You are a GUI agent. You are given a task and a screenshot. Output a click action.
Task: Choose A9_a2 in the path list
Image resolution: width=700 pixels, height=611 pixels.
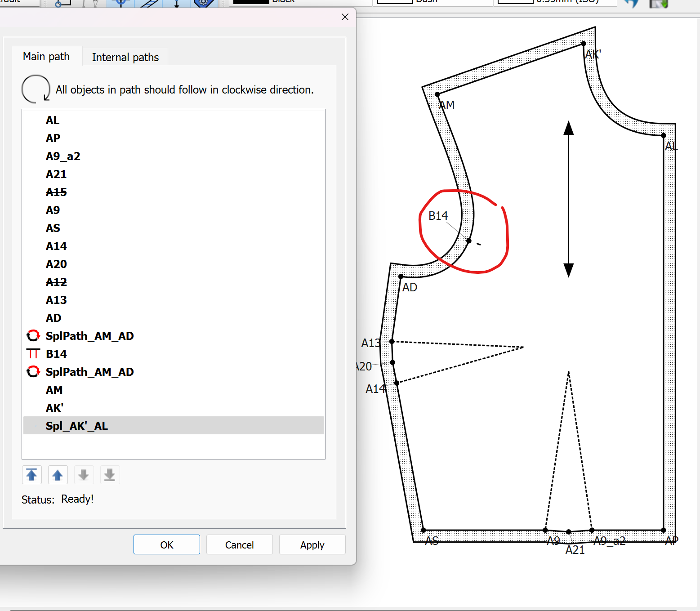63,156
